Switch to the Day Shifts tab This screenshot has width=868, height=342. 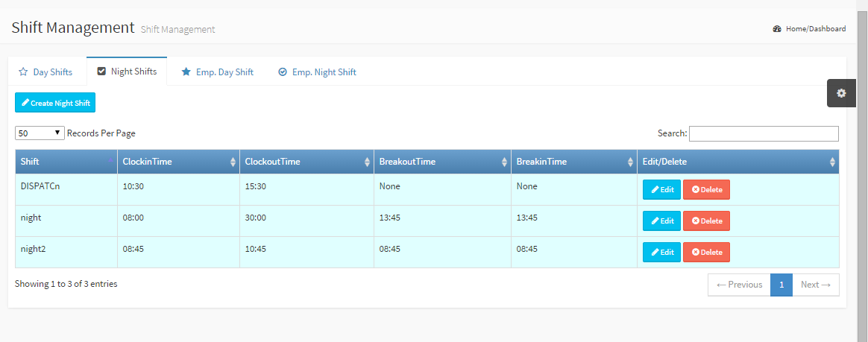tap(46, 72)
